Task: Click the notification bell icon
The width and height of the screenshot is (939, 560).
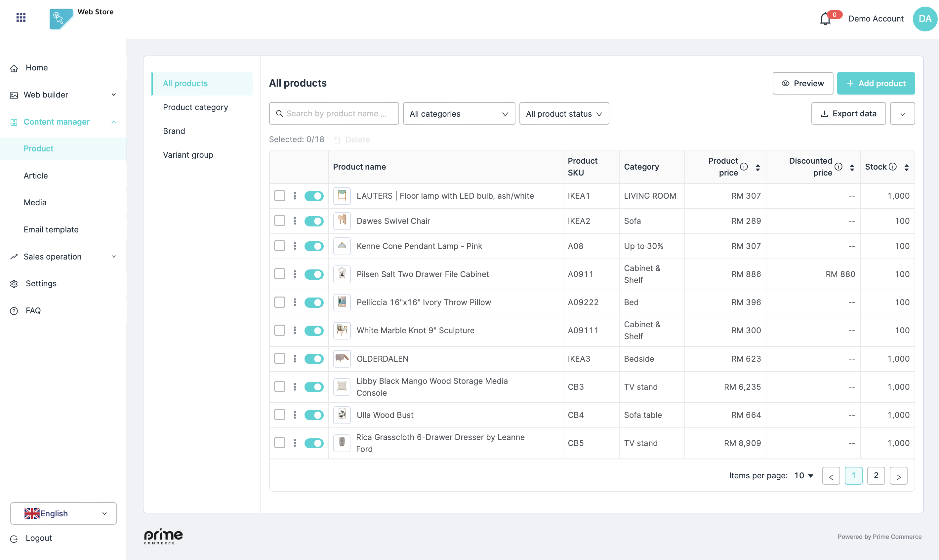Action: tap(825, 19)
